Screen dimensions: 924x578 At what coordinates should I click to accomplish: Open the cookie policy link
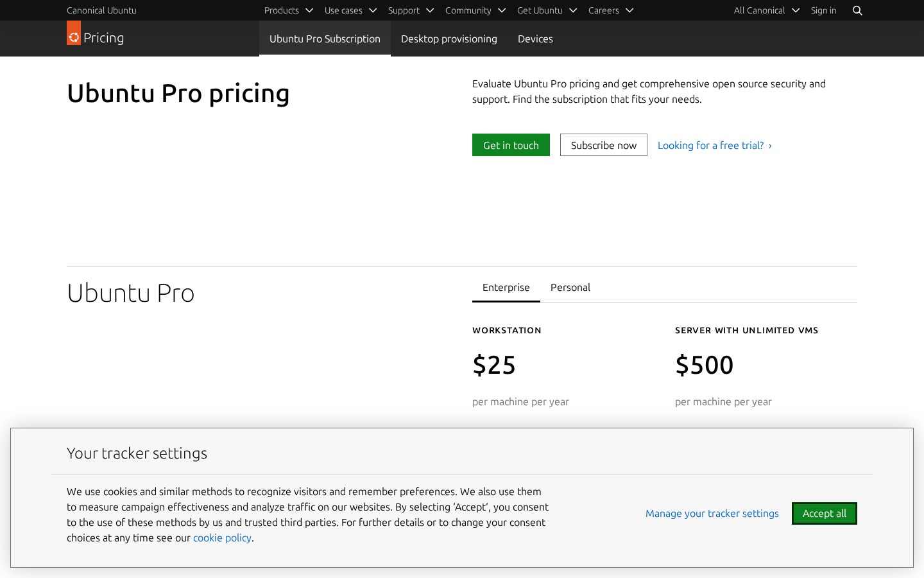pos(222,538)
